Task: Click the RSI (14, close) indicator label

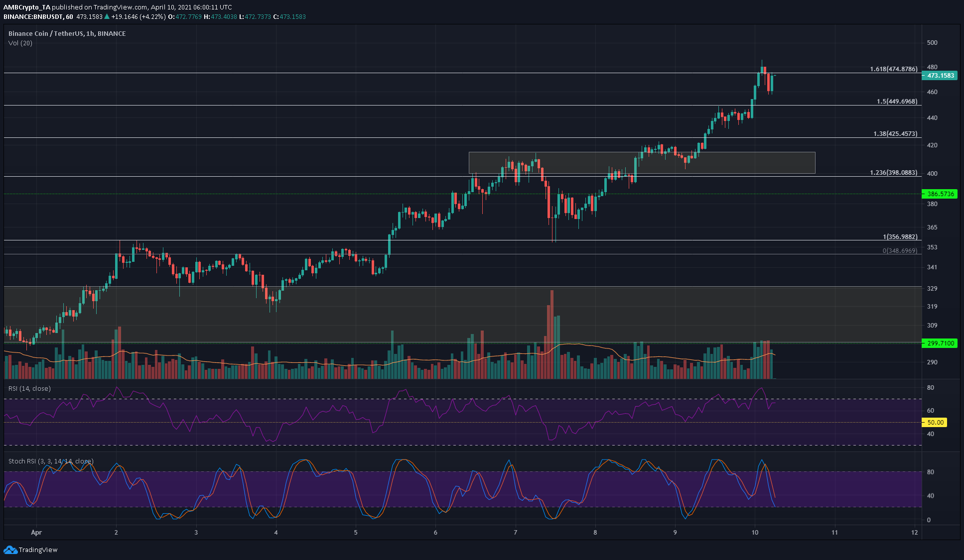Action: (x=29, y=388)
